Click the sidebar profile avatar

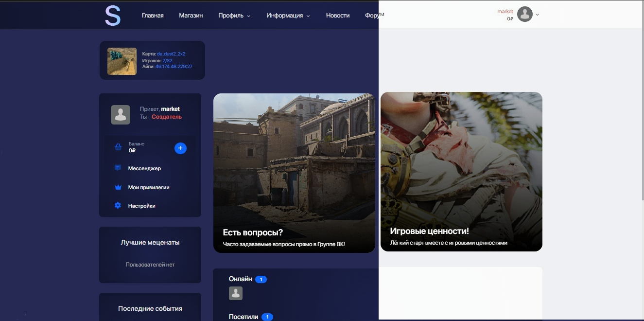(121, 115)
